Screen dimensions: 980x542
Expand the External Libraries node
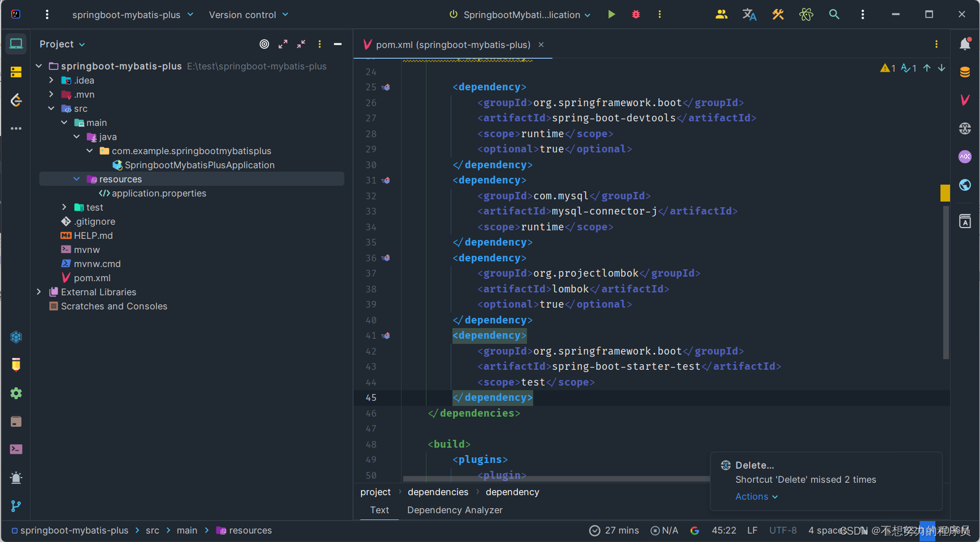(x=38, y=292)
